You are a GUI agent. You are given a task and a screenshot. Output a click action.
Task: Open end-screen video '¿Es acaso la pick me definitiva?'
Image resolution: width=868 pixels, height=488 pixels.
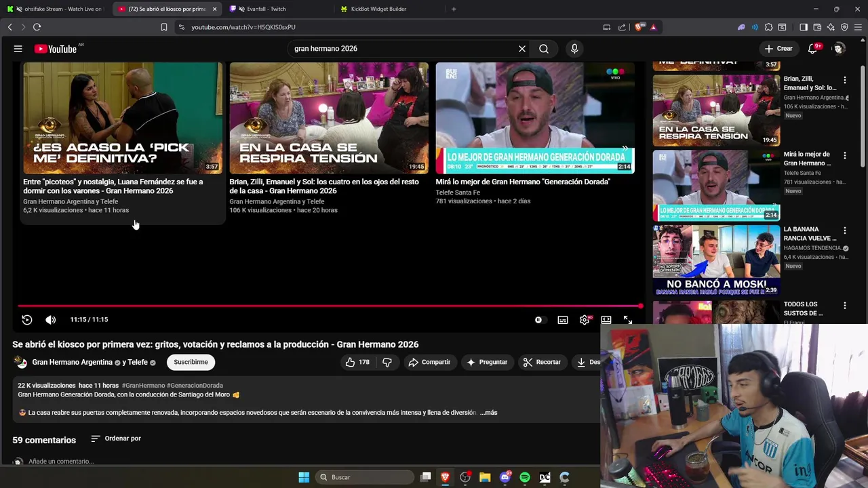pos(123,118)
